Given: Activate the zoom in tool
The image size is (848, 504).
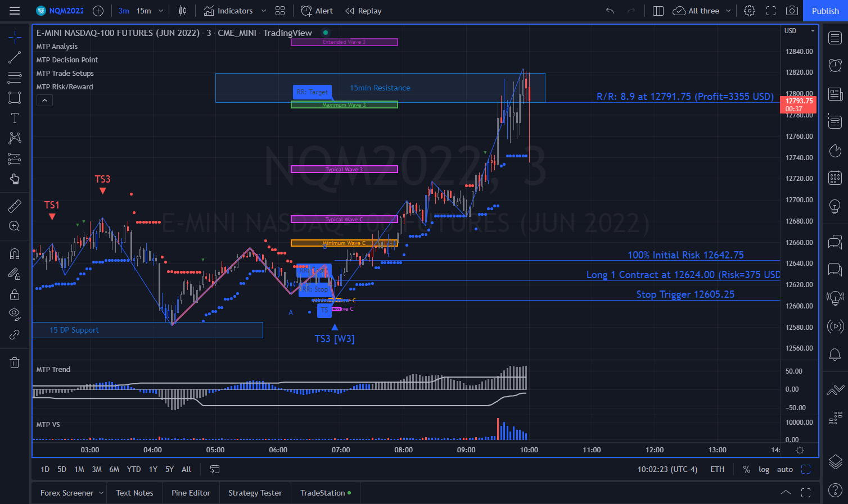Looking at the screenshot, I should (x=15, y=226).
